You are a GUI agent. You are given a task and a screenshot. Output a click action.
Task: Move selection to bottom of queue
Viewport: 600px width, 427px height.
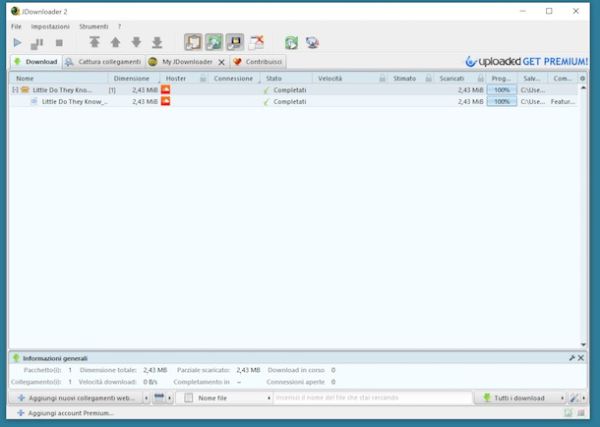[x=157, y=43]
